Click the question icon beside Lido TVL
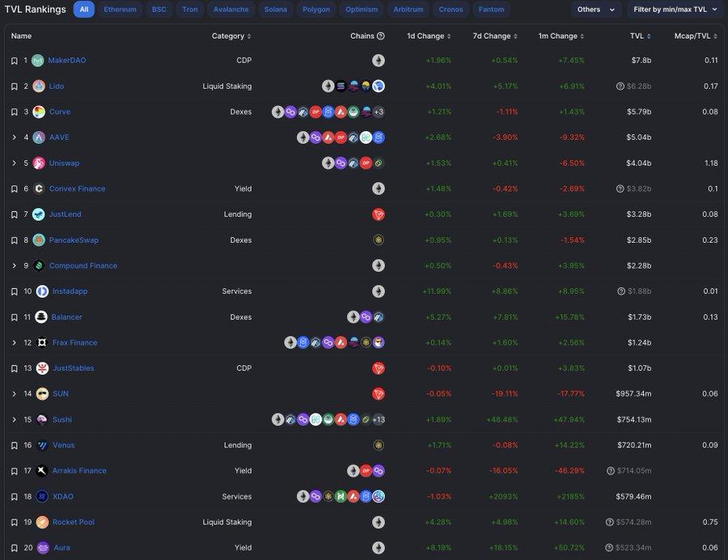The width and height of the screenshot is (728, 560). coord(620,87)
